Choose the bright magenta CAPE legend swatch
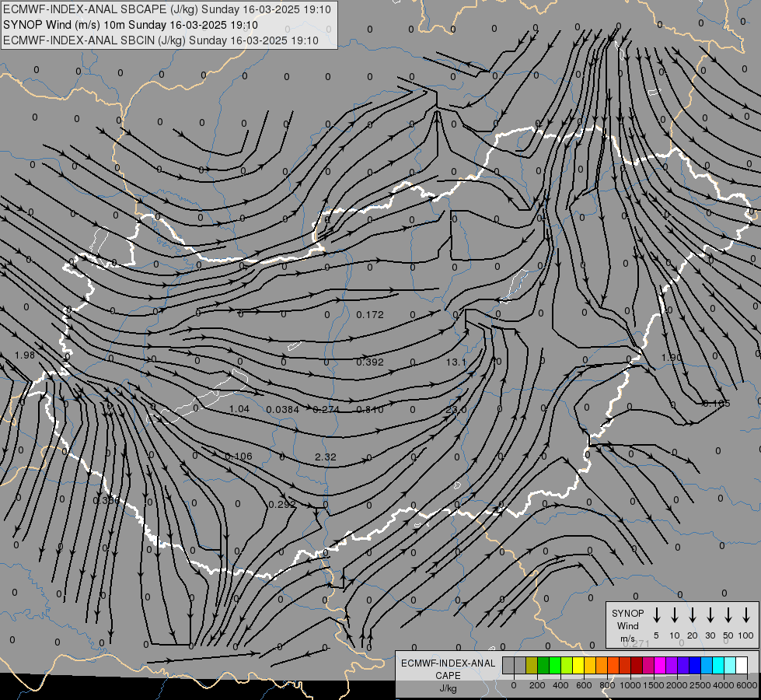The width and height of the screenshot is (761, 700). [x=660, y=665]
